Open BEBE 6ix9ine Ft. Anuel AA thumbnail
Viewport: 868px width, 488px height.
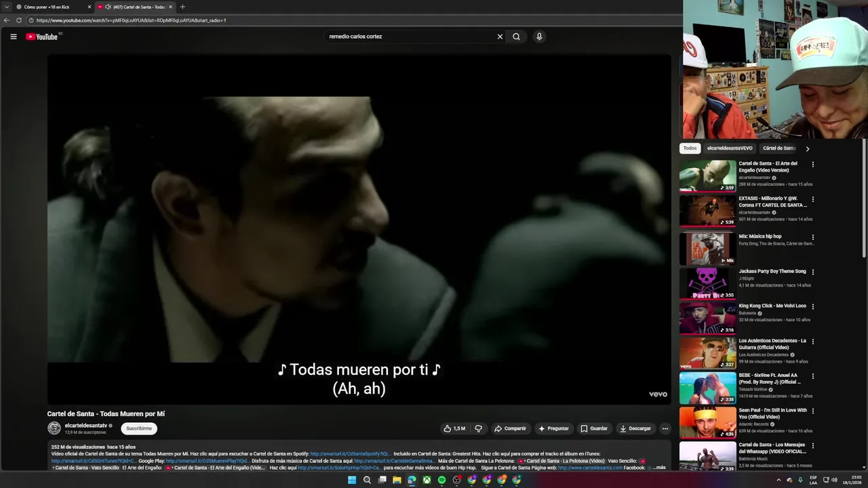click(x=707, y=388)
